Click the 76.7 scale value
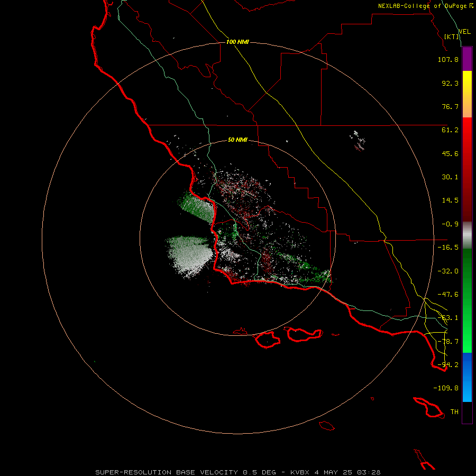The height and width of the screenshot is (476, 476). pyautogui.click(x=450, y=106)
